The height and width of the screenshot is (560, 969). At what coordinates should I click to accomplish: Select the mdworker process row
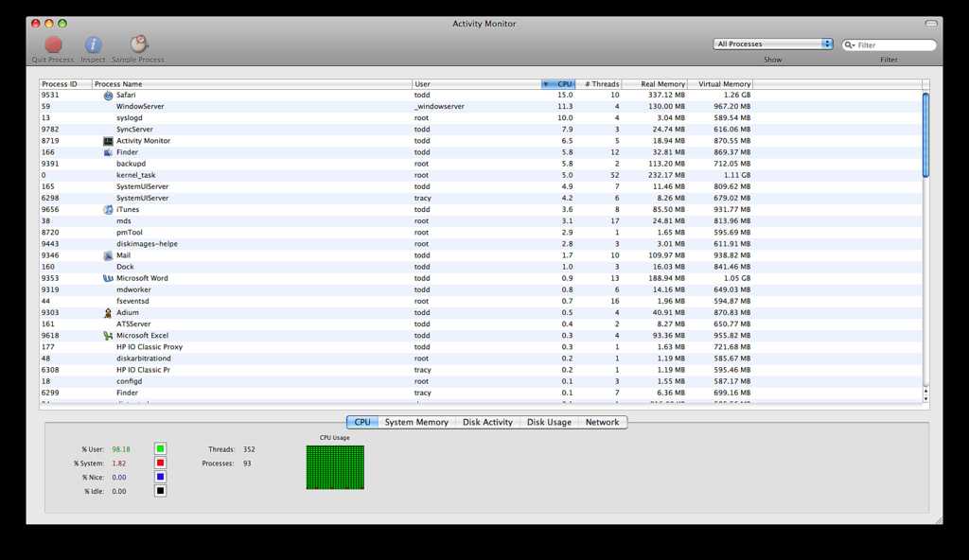click(481, 289)
